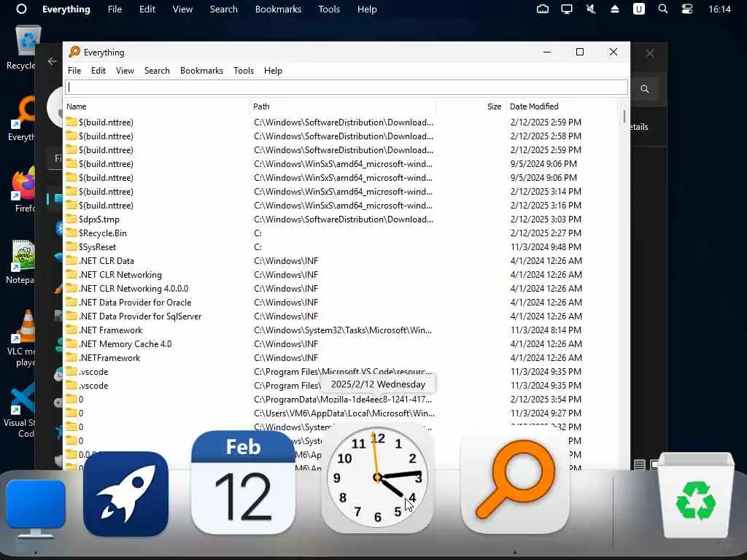This screenshot has height=560, width=747.
Task: Select .NET CLR Data folder row
Action: 340,261
